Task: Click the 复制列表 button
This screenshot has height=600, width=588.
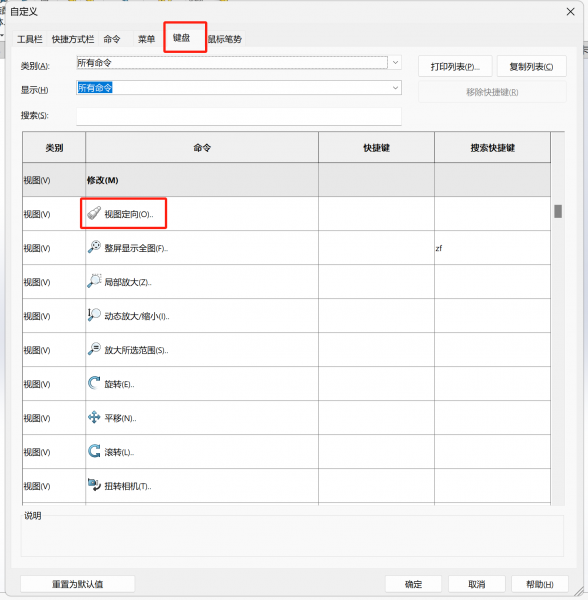Action: 531,67
